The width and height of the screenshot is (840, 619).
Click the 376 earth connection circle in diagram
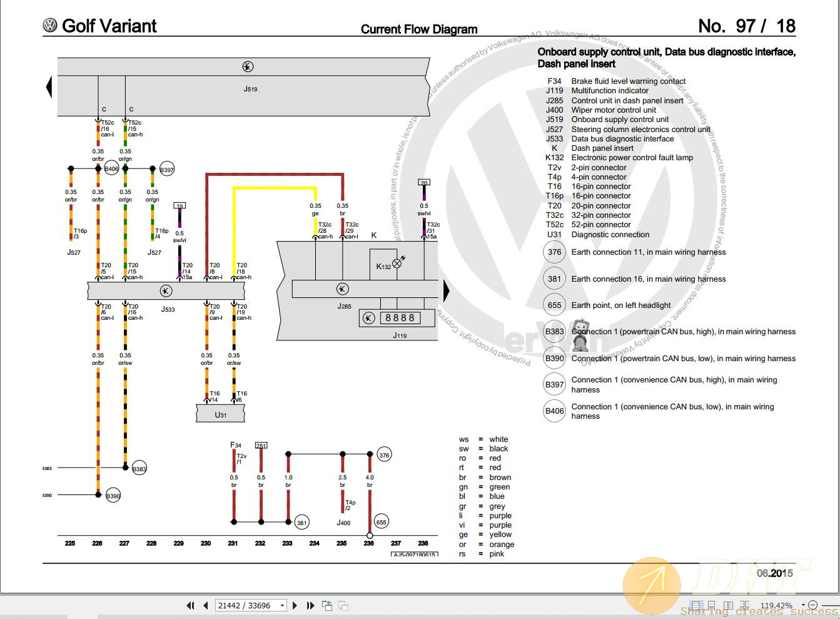click(x=384, y=455)
